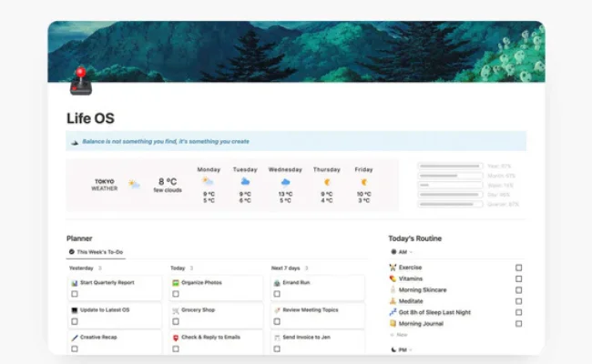Click the chart icon on Start Quarterly Report
592x364 pixels.
pyautogui.click(x=75, y=283)
